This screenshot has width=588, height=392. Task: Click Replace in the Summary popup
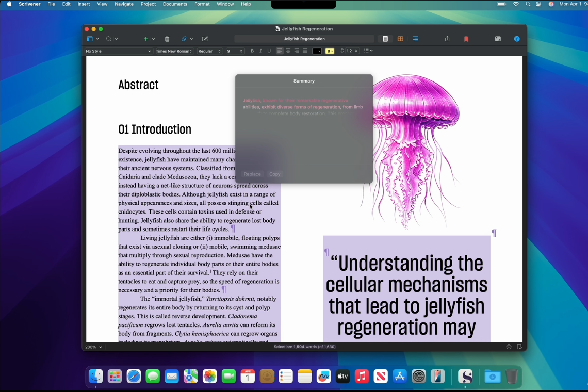(252, 174)
